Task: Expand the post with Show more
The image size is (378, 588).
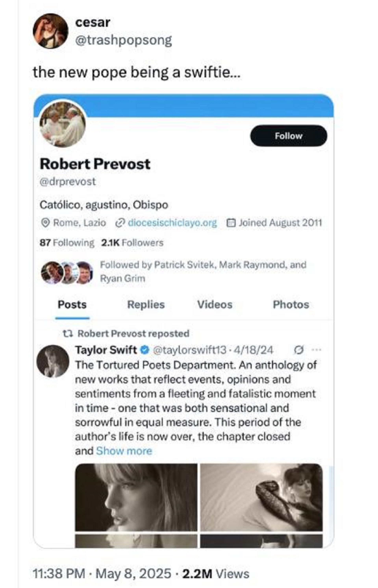Action: 124,451
